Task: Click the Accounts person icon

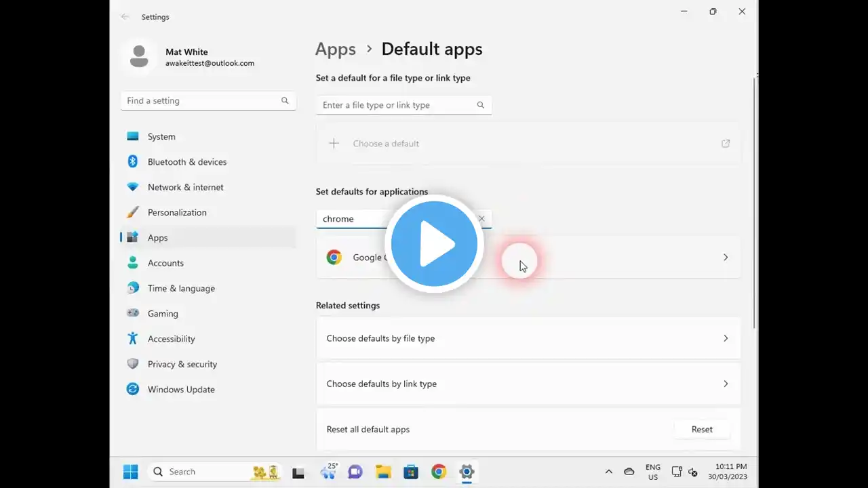Action: [133, 263]
